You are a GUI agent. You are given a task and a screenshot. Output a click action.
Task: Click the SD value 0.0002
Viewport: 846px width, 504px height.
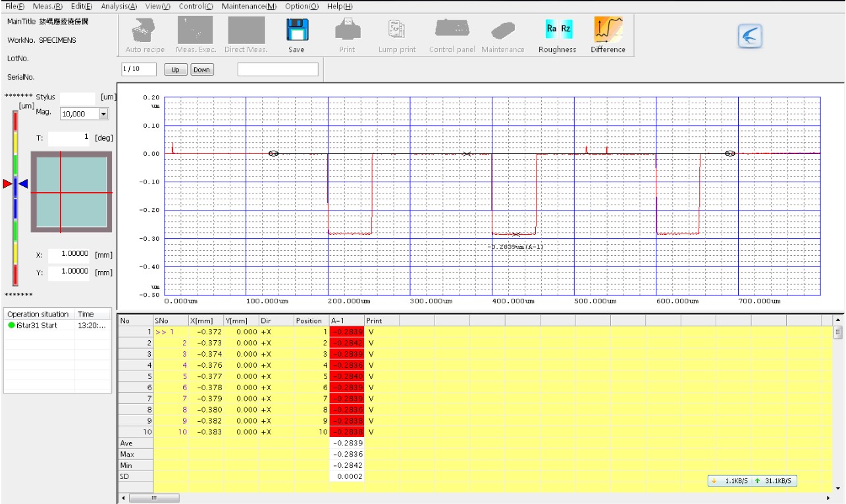click(347, 476)
